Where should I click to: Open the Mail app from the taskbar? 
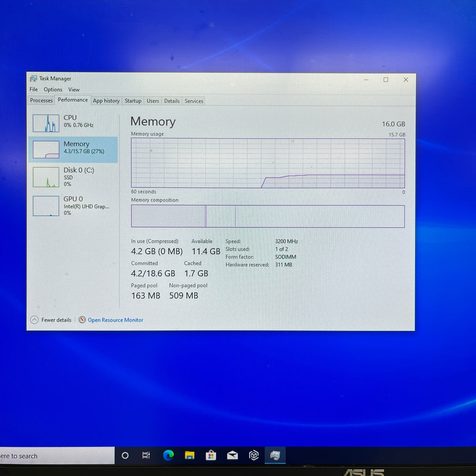[232, 455]
